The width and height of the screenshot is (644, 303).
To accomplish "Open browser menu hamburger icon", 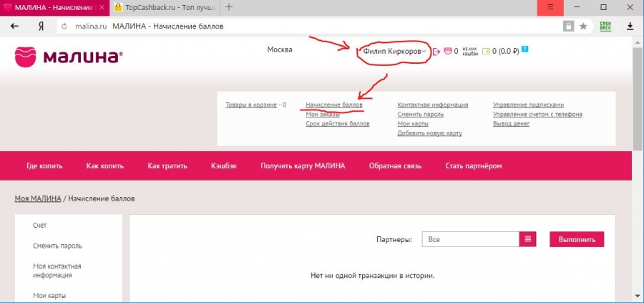I will point(550,7).
